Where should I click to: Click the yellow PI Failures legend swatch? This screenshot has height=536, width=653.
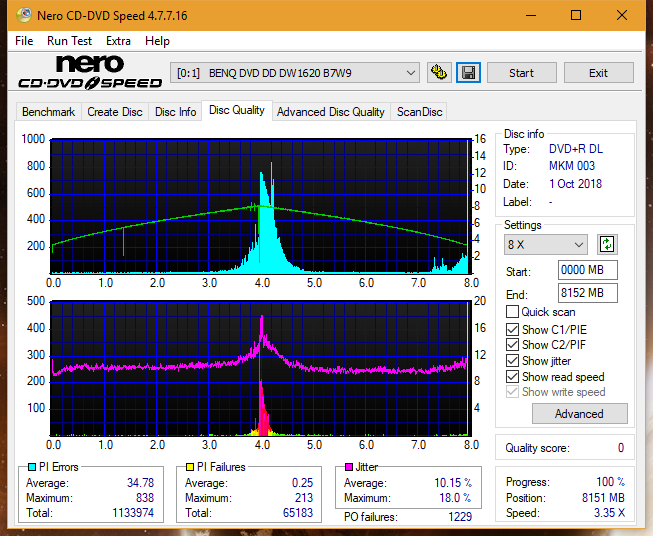coord(190,467)
